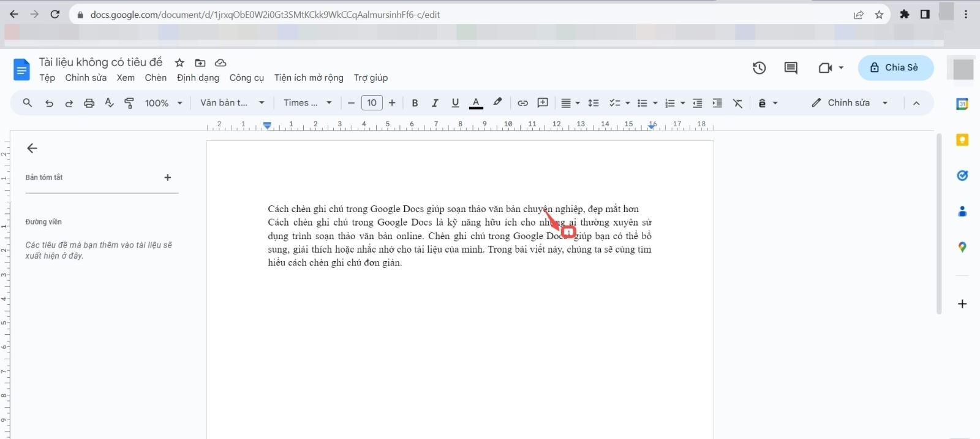
Task: Activate the paint format tool
Action: point(129,103)
